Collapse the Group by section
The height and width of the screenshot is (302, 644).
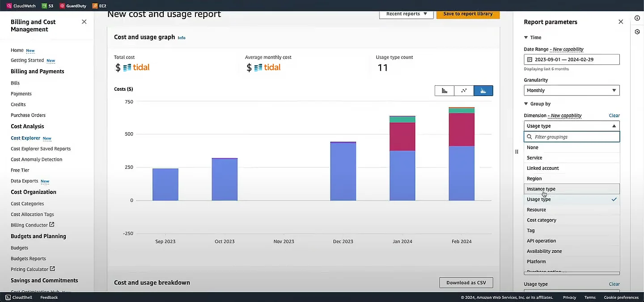(538, 104)
